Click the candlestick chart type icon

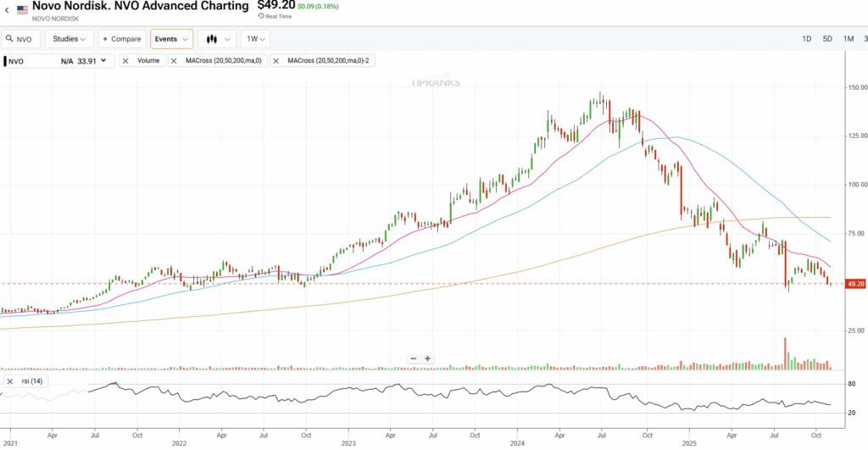pos(210,39)
